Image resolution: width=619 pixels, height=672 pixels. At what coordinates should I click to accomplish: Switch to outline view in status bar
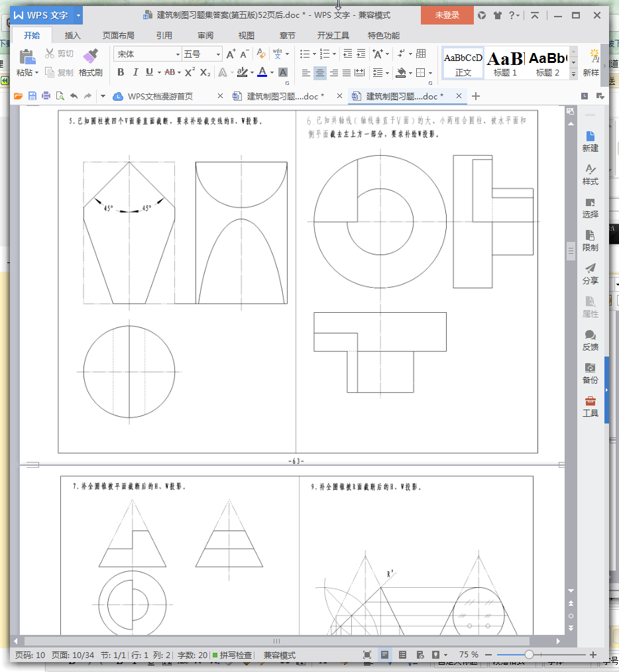pyautogui.click(x=402, y=654)
